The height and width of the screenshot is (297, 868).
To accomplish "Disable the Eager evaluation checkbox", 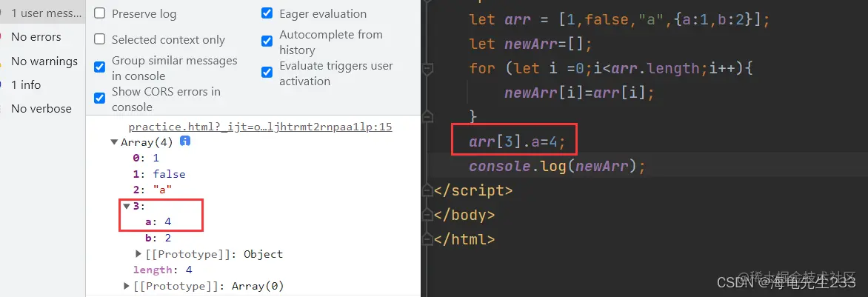I will pos(267,13).
